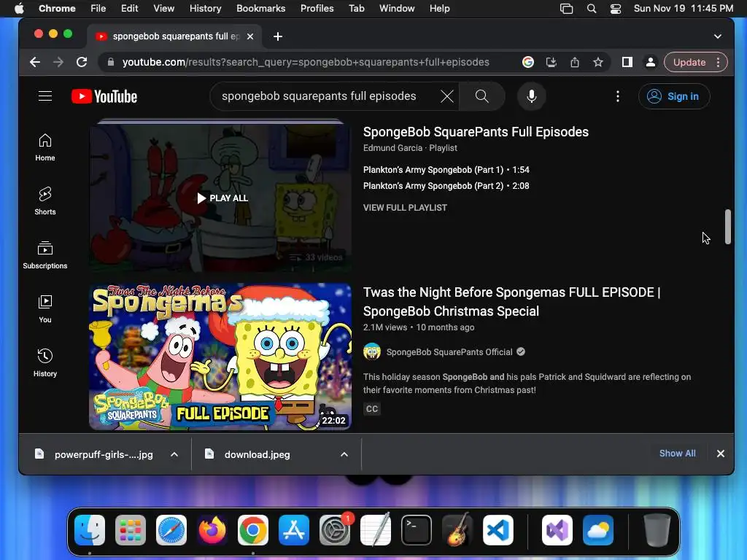Play Plankton's Army Spongebob (Part 2)
Screen dimensions: 747x560
pos(446,186)
